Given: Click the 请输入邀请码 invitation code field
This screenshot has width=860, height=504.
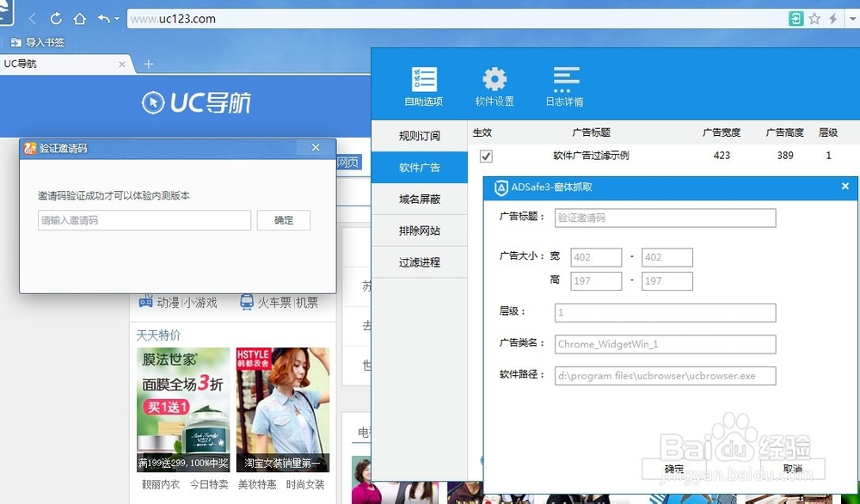Looking at the screenshot, I should pyautogui.click(x=144, y=220).
